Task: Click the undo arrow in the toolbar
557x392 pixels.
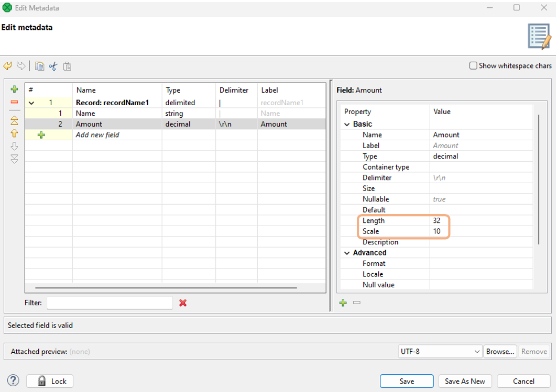Action: [x=8, y=66]
